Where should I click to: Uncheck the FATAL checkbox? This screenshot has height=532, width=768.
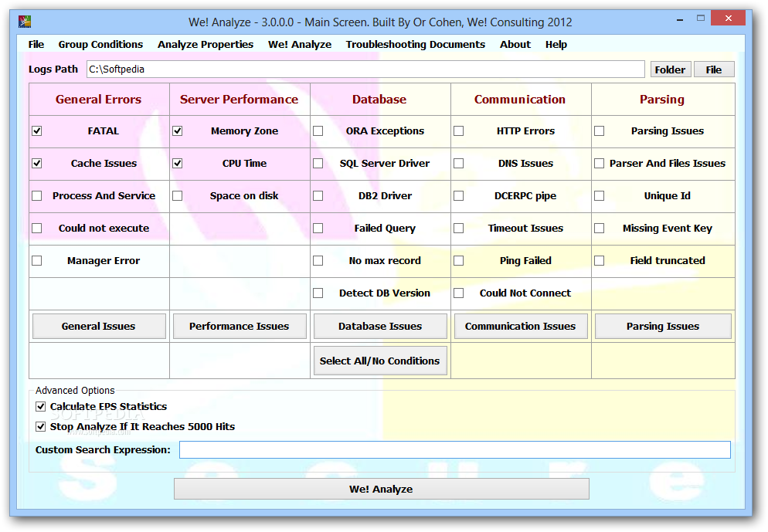click(37, 131)
